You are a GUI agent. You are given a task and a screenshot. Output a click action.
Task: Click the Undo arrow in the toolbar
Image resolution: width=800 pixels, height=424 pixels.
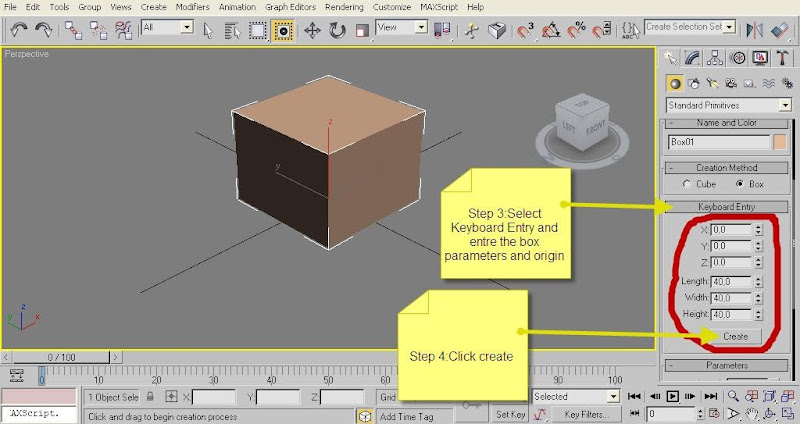click(x=17, y=30)
